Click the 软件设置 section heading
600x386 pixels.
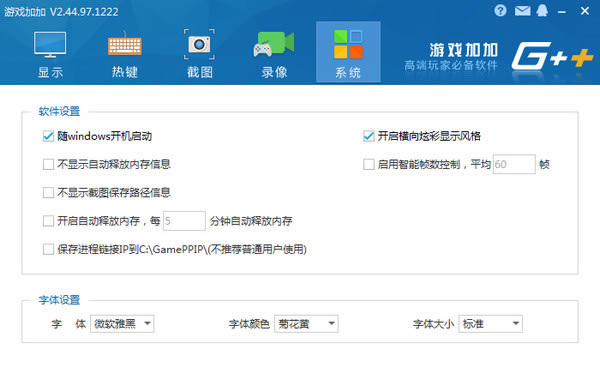click(x=59, y=111)
